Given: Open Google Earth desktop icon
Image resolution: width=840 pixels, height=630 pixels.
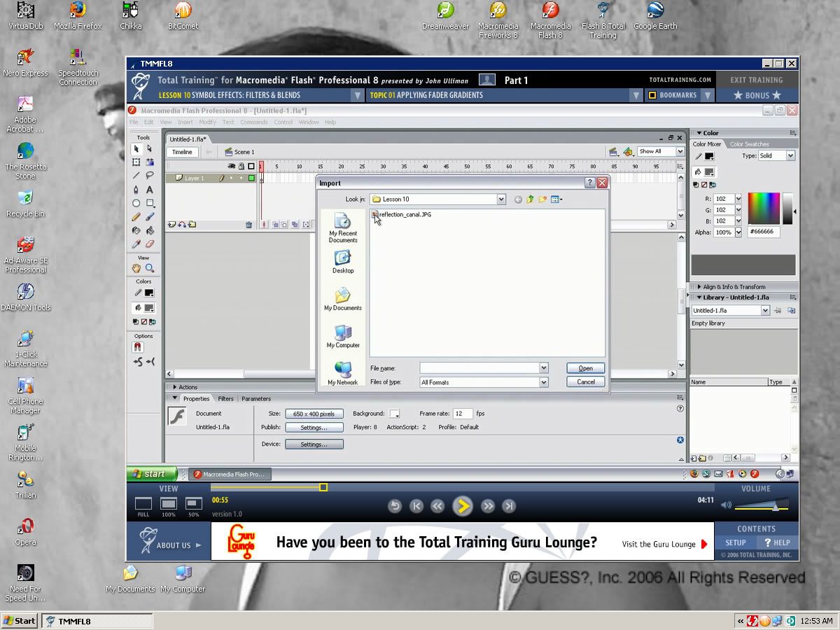Looking at the screenshot, I should pos(655,15).
